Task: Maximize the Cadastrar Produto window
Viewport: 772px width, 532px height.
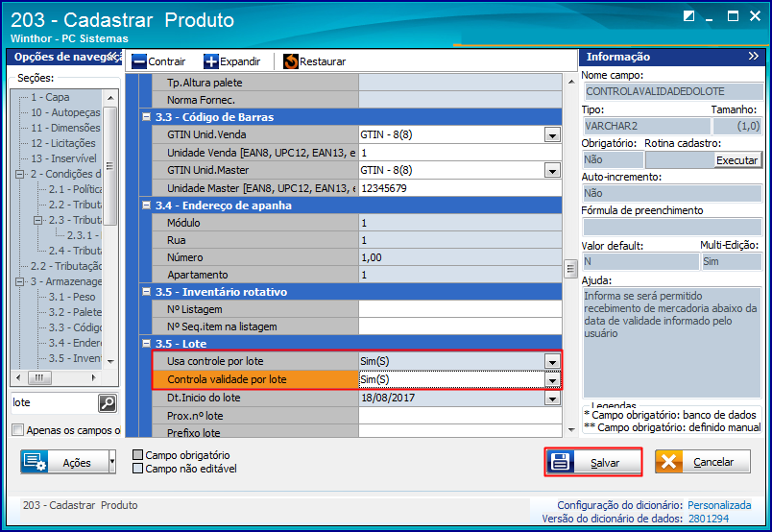Action: 733,16
